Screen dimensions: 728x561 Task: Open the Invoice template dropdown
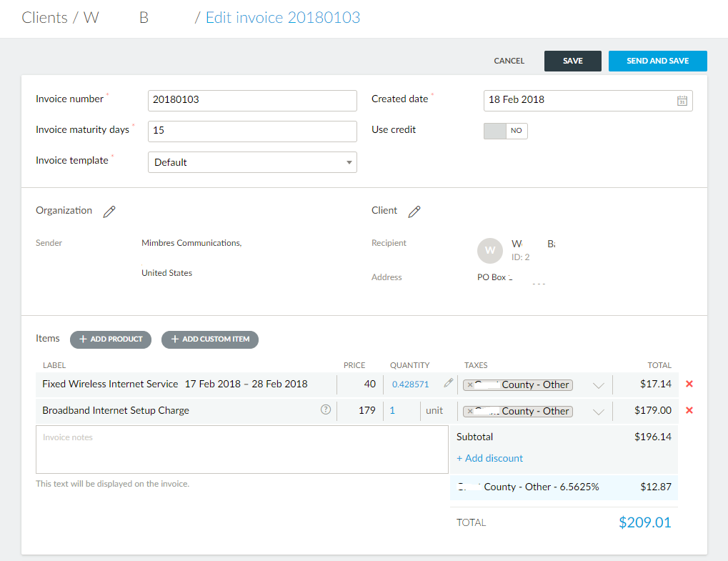(252, 162)
